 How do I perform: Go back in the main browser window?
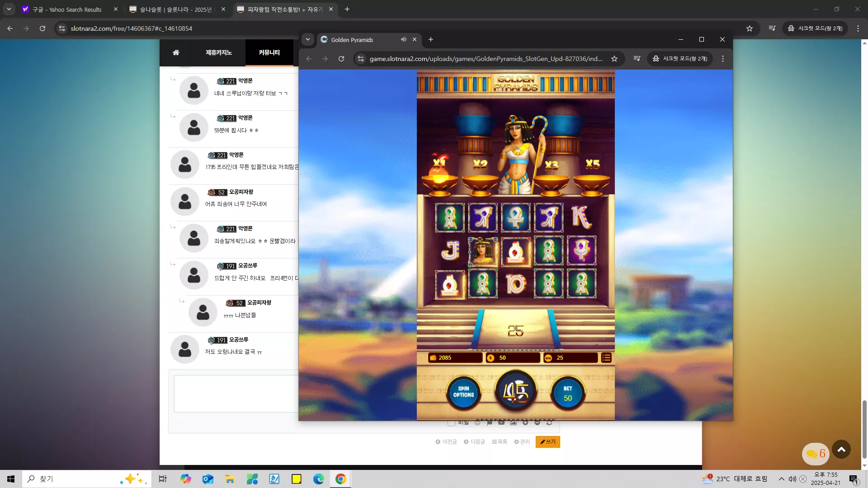pos(10,28)
